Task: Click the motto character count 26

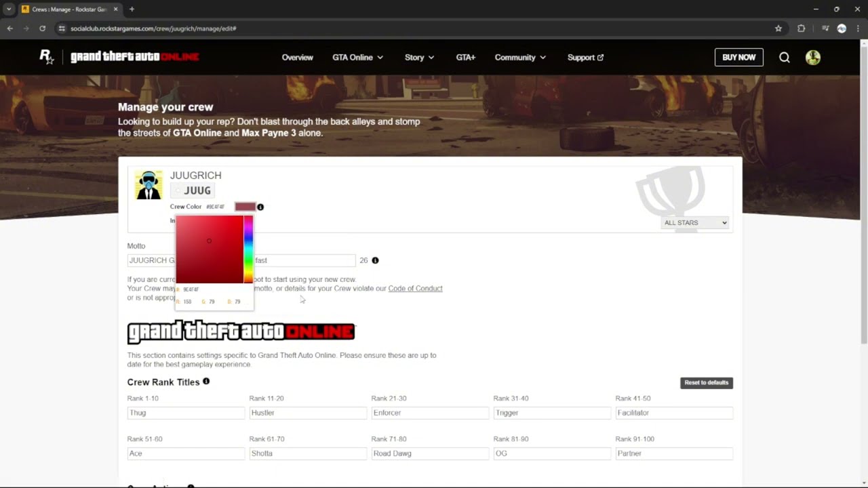Action: tap(363, 260)
